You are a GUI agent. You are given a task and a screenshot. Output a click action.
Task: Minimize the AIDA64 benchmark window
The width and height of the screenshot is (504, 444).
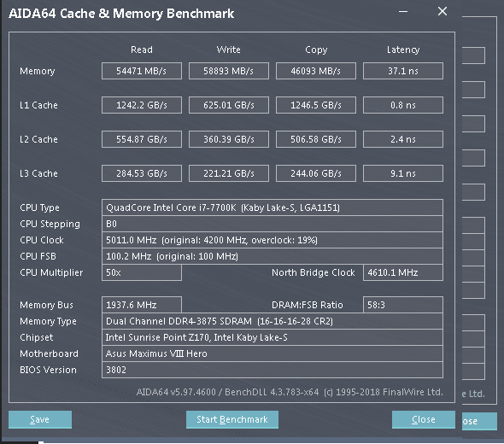(403, 12)
